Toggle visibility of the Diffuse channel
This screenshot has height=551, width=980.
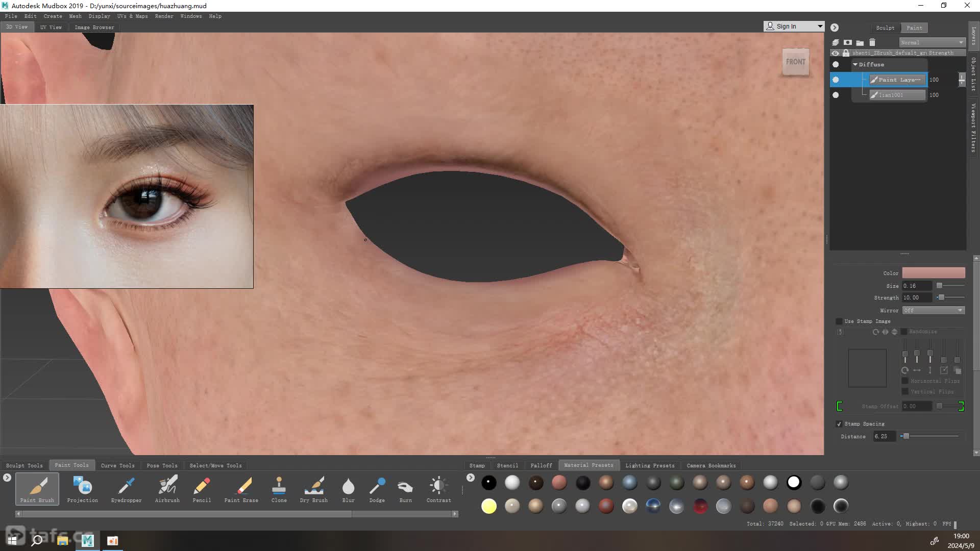click(x=836, y=64)
